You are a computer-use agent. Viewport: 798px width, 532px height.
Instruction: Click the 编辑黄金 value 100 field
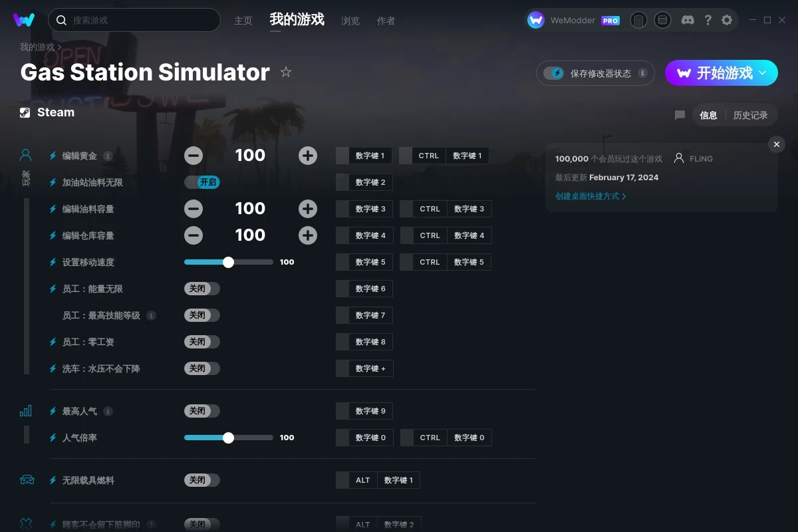pyautogui.click(x=250, y=156)
